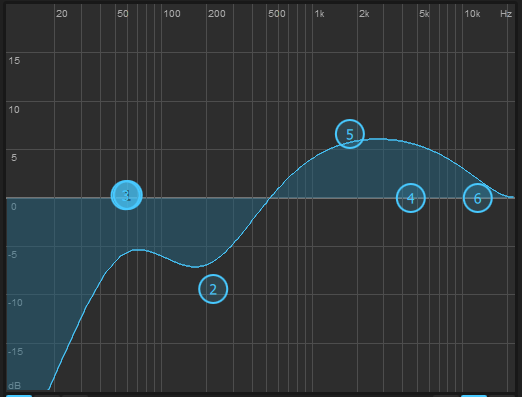
Task: Click the active blue tab at bottom left
Action: tap(19, 396)
